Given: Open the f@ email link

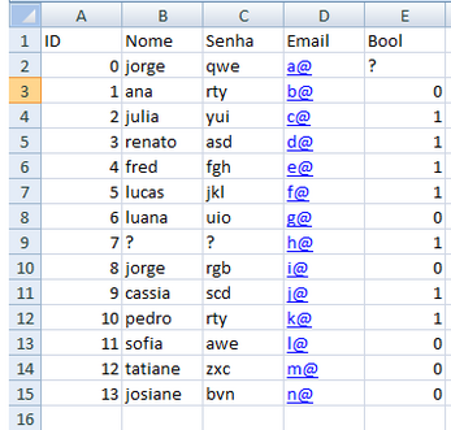Looking at the screenshot, I should point(298,192).
